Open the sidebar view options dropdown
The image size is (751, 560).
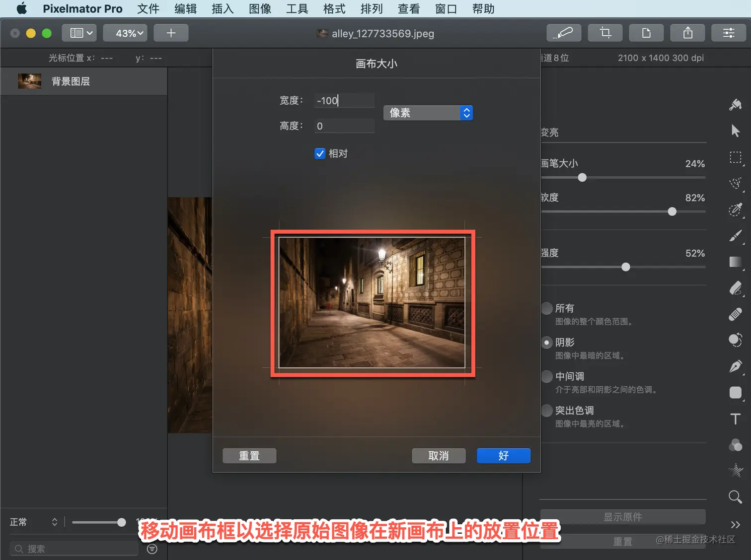tap(79, 33)
